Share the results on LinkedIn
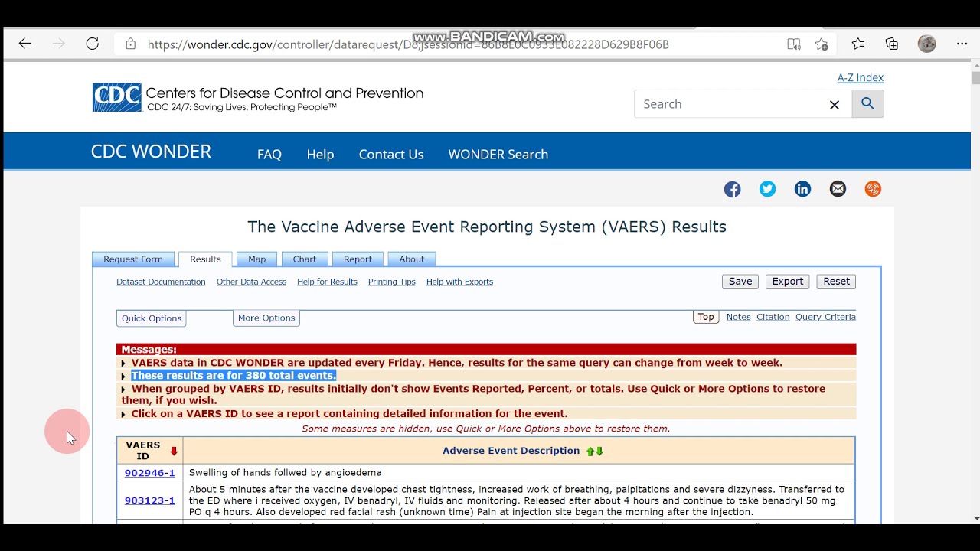The height and width of the screenshot is (551, 980). 802,189
